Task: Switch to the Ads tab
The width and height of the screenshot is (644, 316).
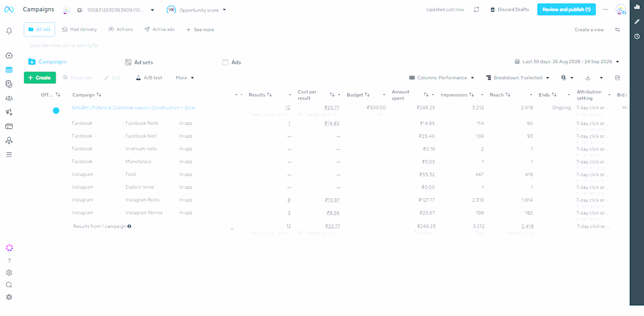Action: pyautogui.click(x=232, y=63)
